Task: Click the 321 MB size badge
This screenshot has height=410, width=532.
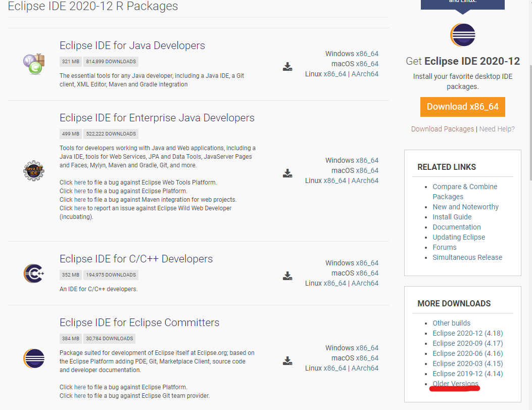Action: (71, 62)
